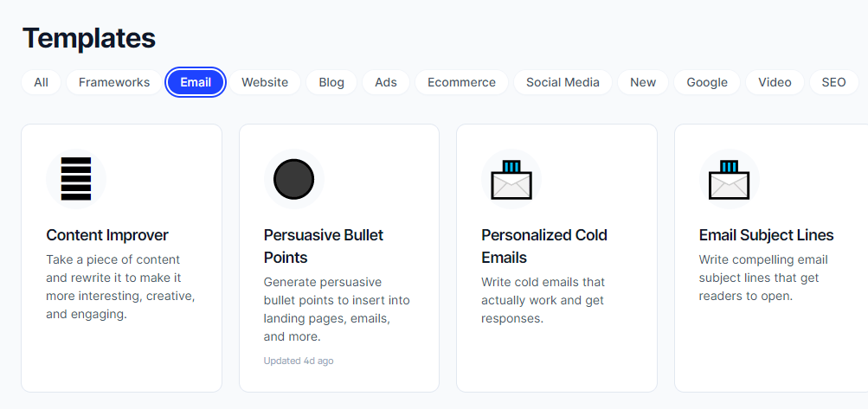Click the Content Improver stacked lines icon
The height and width of the screenshot is (409, 868).
[76, 179]
